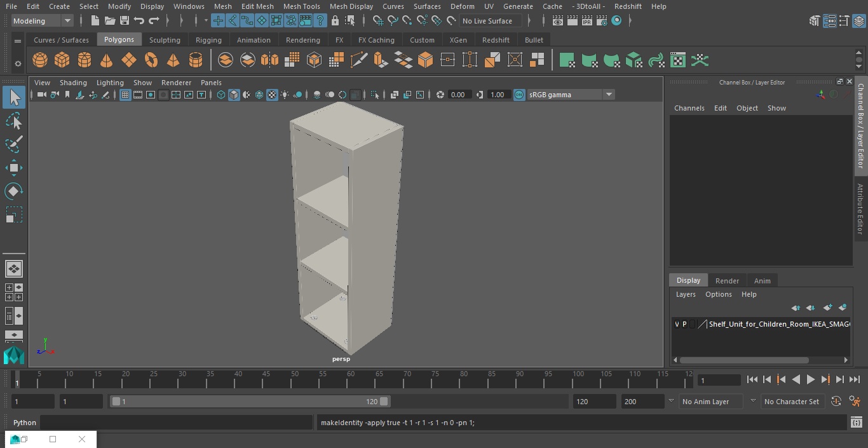Redo the last undone action
The height and width of the screenshot is (448, 868).
[x=154, y=21]
